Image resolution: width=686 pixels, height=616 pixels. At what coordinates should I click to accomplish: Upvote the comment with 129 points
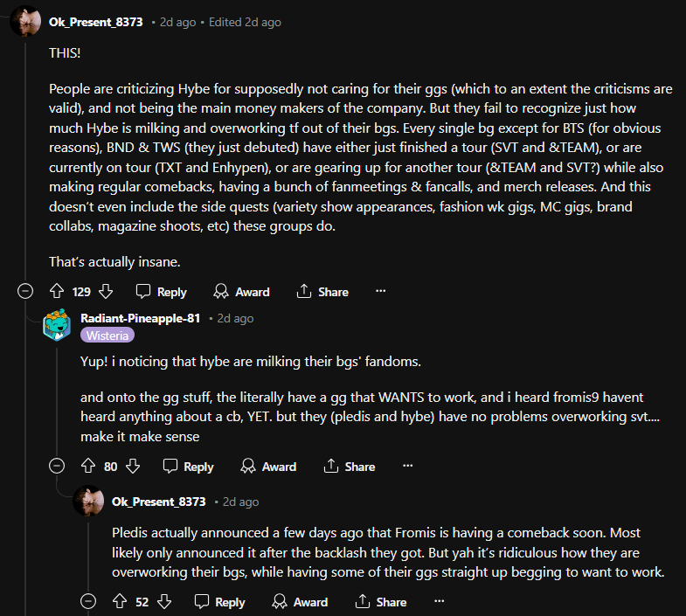pyautogui.click(x=57, y=292)
